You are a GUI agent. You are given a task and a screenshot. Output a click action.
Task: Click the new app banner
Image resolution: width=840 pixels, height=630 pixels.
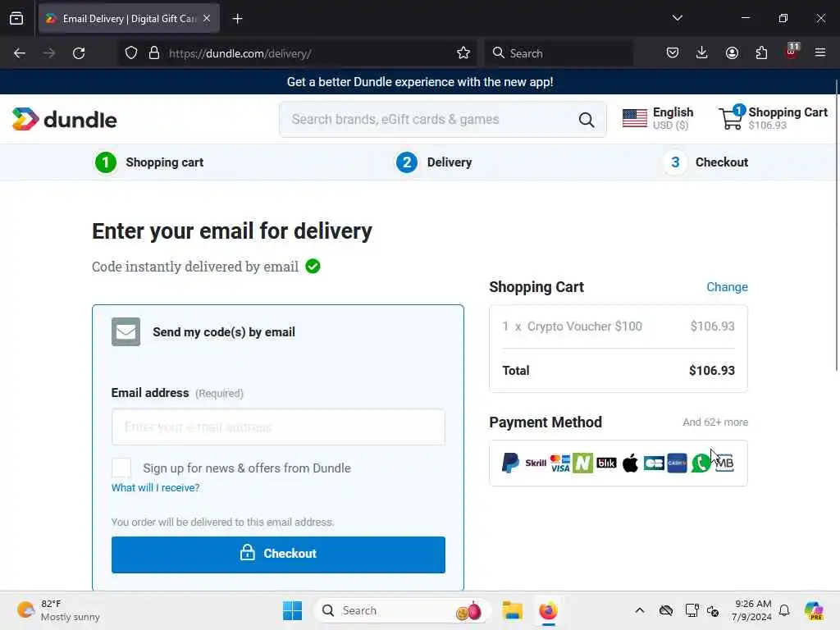tap(420, 82)
